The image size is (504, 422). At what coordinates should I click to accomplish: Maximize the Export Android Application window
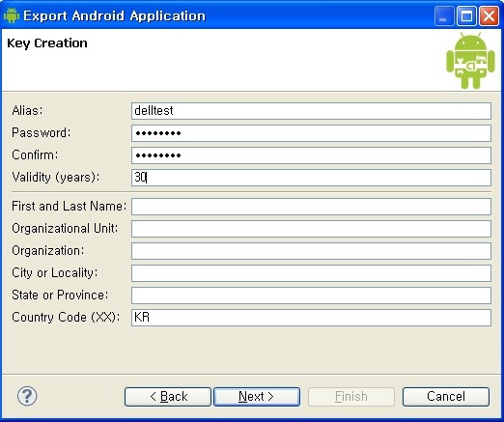tap(466, 15)
